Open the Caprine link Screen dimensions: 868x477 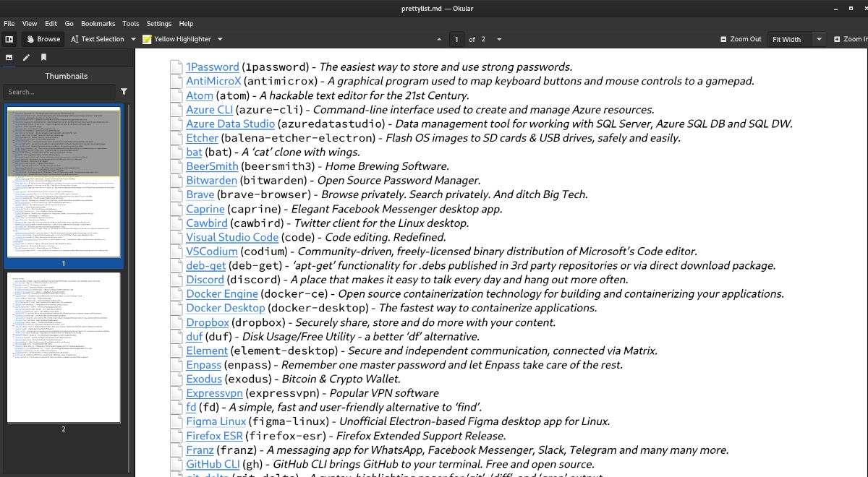(205, 209)
